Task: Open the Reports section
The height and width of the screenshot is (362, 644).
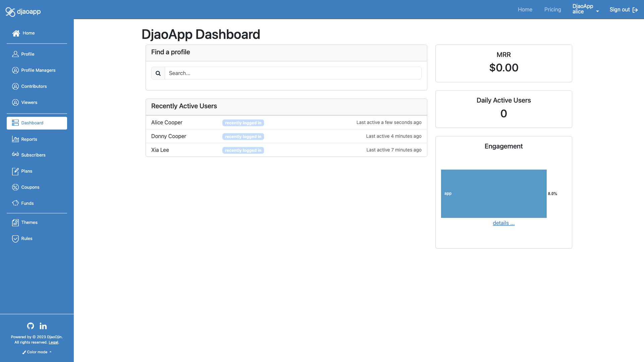Action: click(x=37, y=139)
